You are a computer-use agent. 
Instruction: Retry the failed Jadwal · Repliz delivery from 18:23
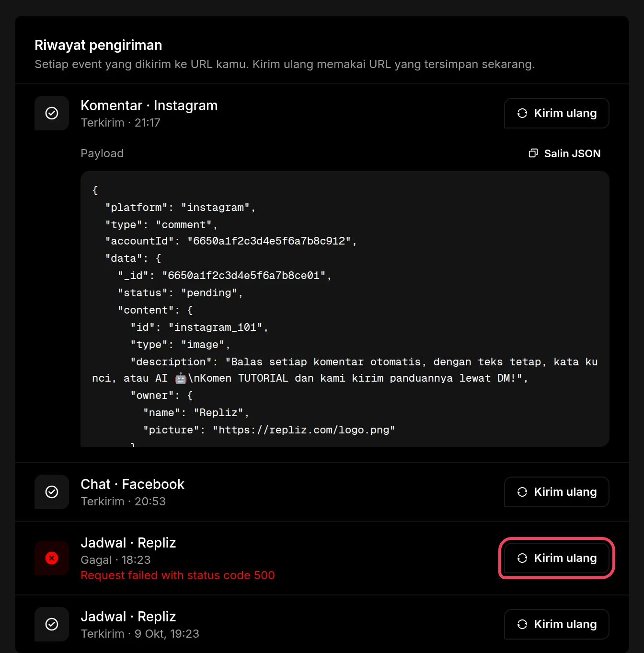(x=557, y=558)
